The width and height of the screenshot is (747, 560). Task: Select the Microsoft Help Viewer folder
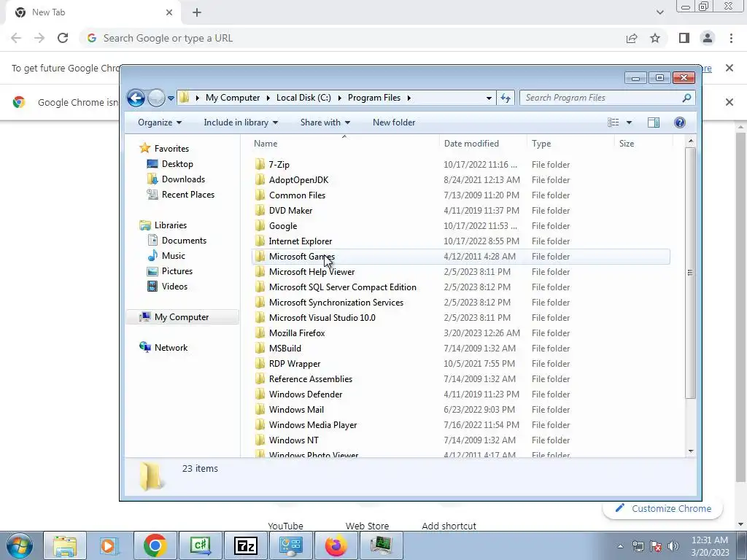click(x=312, y=272)
